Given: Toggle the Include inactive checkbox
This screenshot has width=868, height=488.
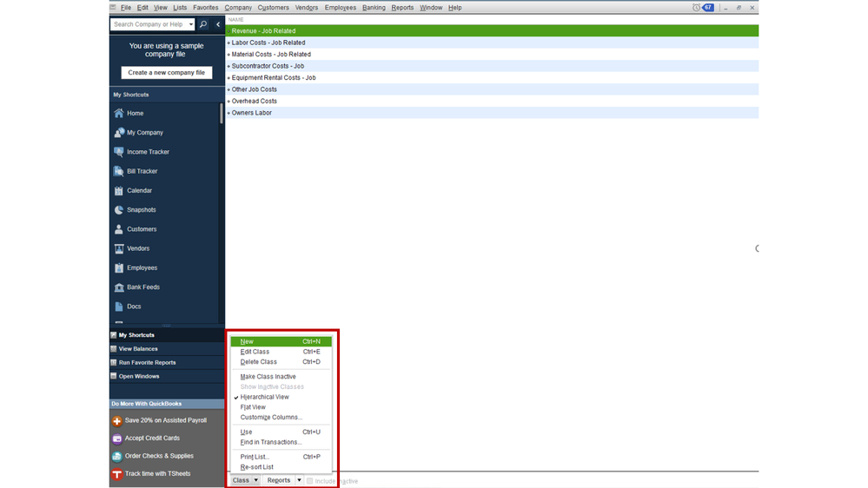Looking at the screenshot, I should coord(310,481).
